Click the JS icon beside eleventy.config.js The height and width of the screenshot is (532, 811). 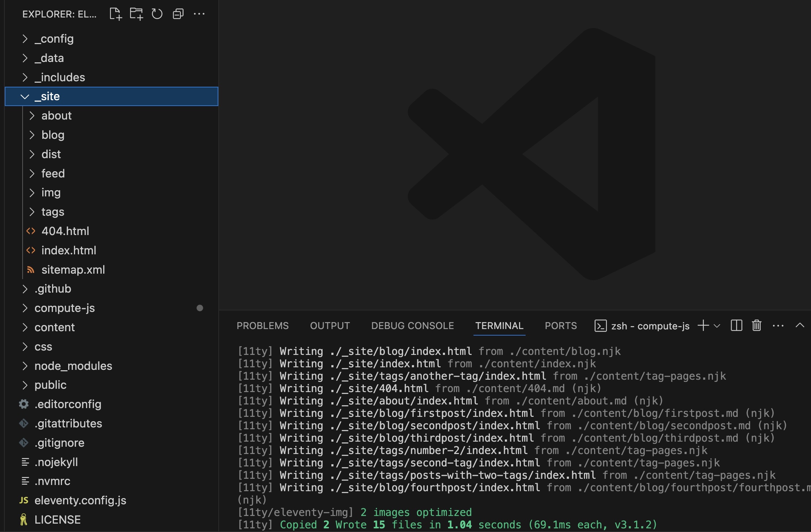(23, 500)
